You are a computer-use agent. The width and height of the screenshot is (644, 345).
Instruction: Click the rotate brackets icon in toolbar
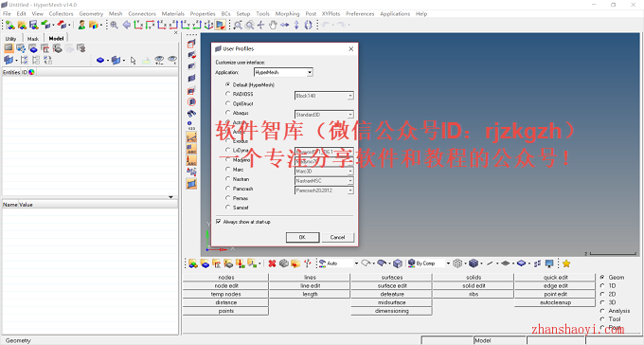[x=308, y=25]
